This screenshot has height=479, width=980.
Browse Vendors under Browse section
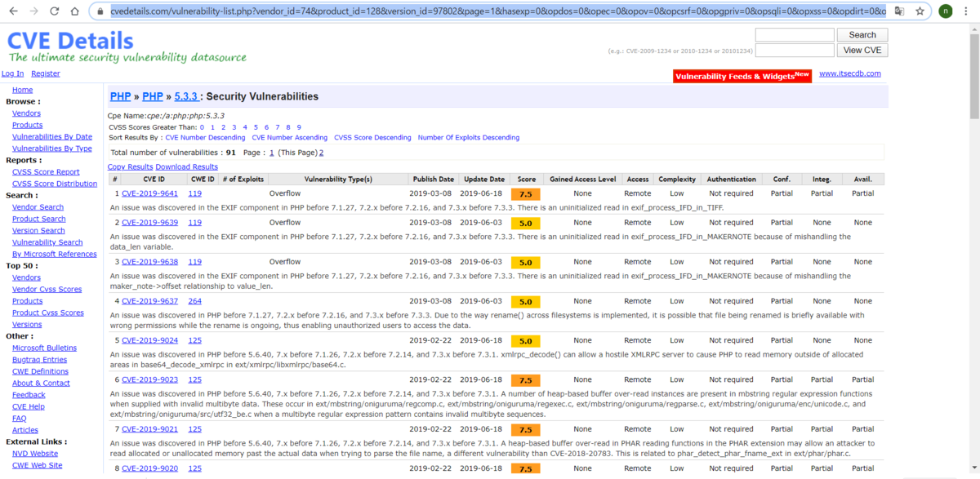tap(26, 113)
